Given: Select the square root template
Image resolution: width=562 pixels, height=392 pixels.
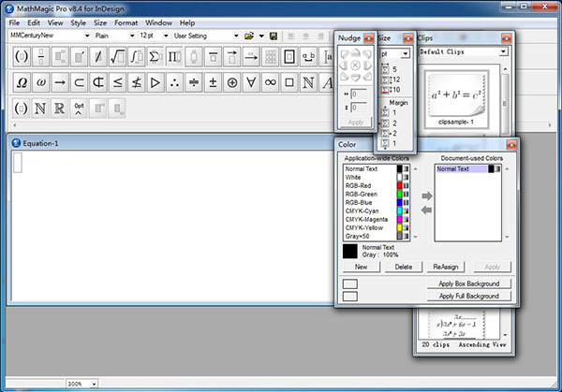Looking at the screenshot, I should 116,57.
